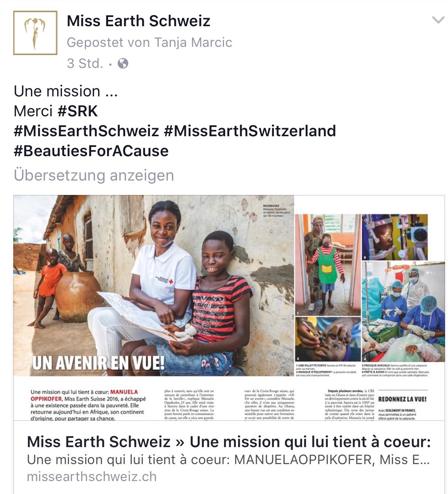
Task: View the surgery operating room photo
Action: [x=402, y=312]
